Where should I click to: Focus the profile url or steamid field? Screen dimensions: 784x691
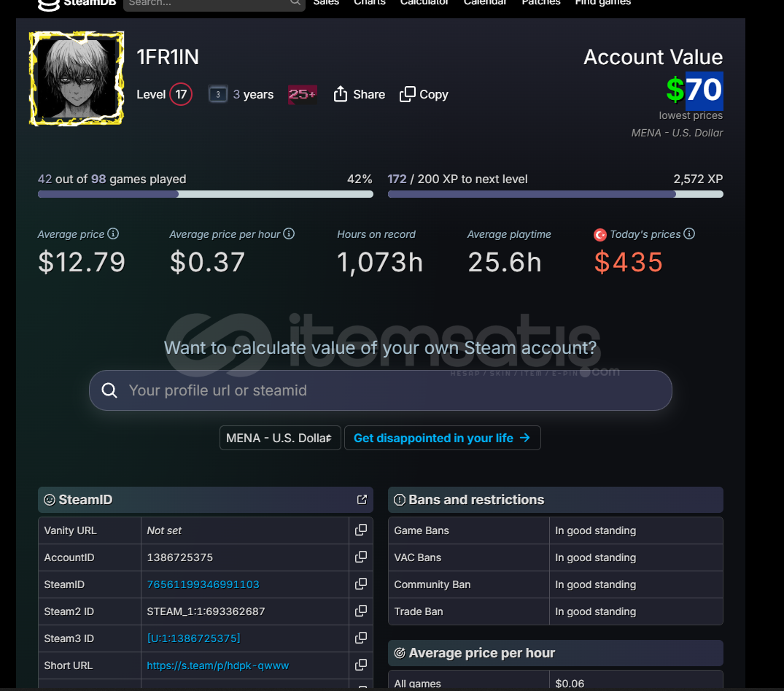(x=381, y=390)
